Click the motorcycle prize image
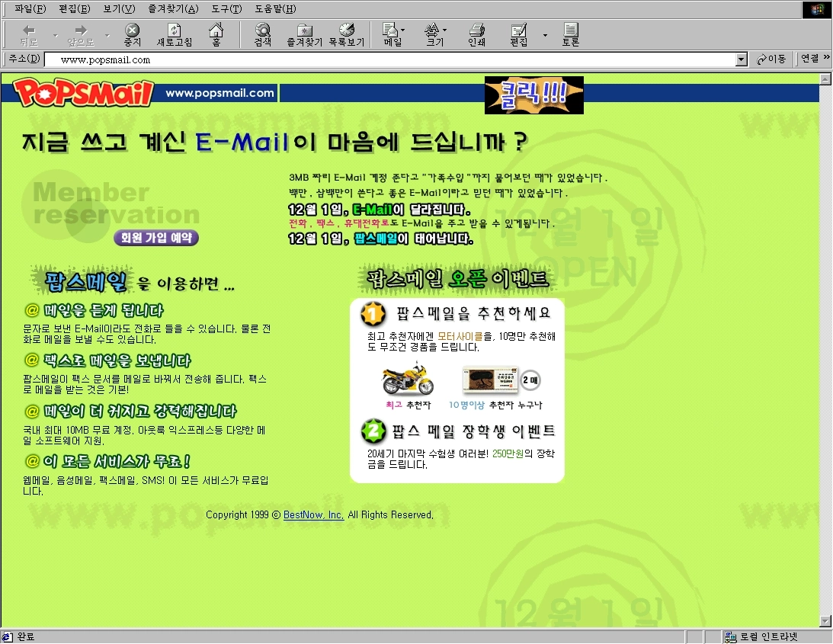 pyautogui.click(x=408, y=378)
